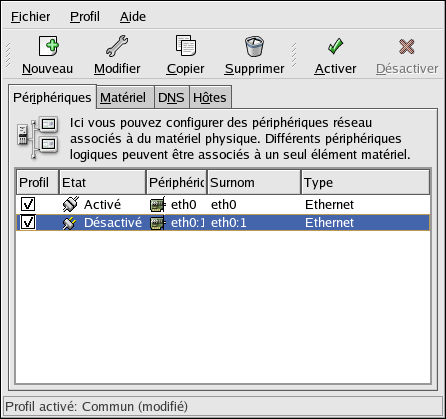Viewport: 446px width, 419px height.
Task: Open the Fichier menu
Action: coord(30,16)
